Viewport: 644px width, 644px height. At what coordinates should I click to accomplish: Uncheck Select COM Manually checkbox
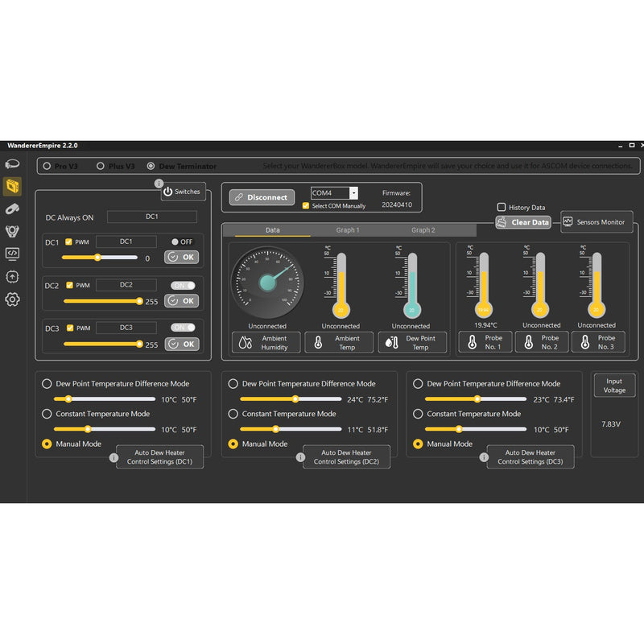pyautogui.click(x=306, y=206)
